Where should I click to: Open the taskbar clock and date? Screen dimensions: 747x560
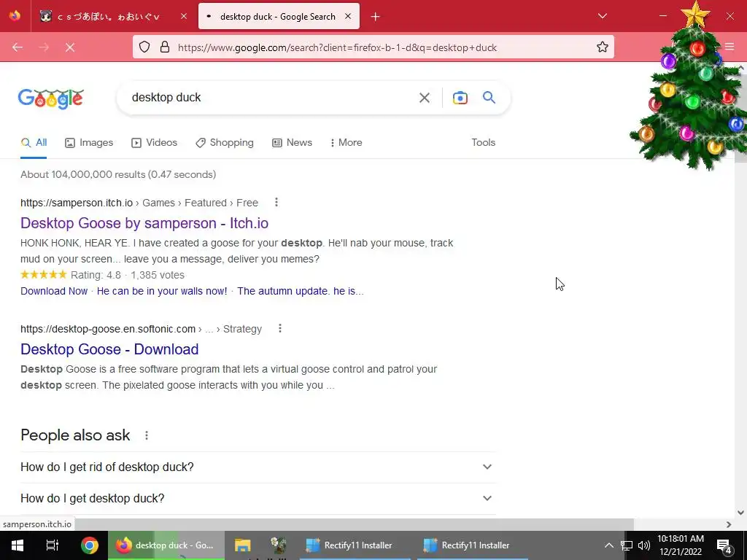click(681, 545)
